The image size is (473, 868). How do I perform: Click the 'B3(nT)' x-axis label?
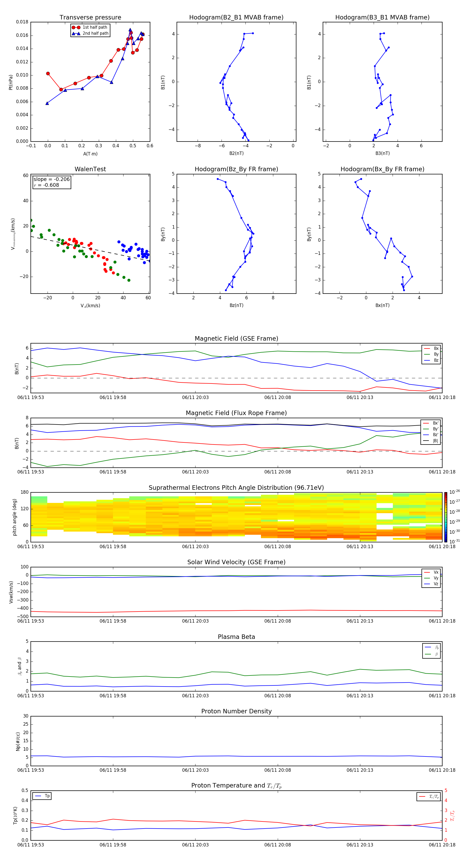coord(382,153)
